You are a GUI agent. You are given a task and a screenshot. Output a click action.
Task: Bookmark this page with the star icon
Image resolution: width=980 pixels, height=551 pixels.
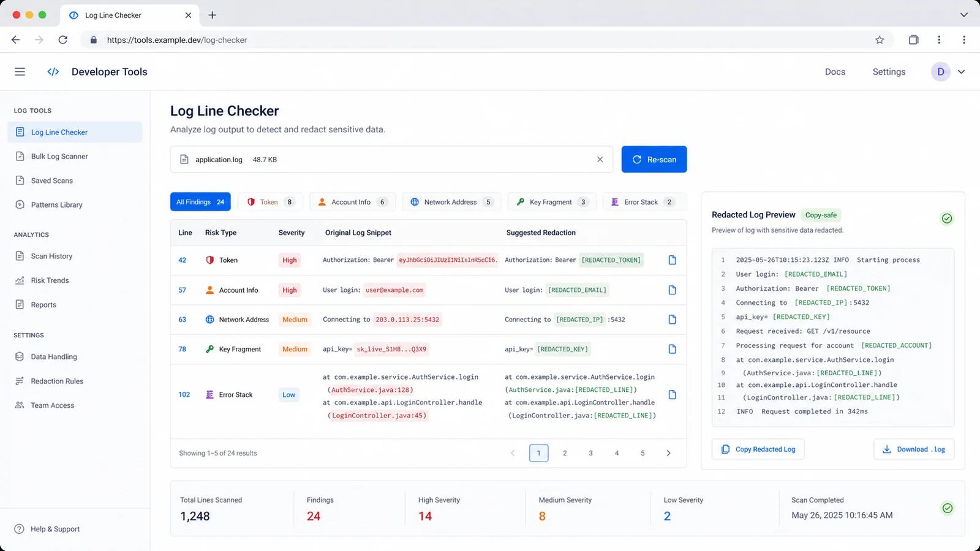pyautogui.click(x=880, y=40)
